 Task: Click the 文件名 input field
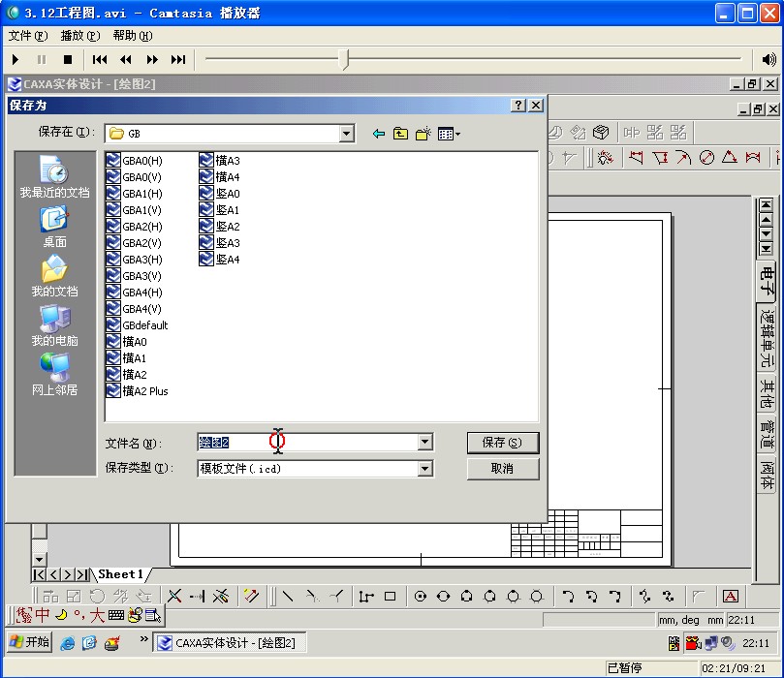click(x=307, y=442)
